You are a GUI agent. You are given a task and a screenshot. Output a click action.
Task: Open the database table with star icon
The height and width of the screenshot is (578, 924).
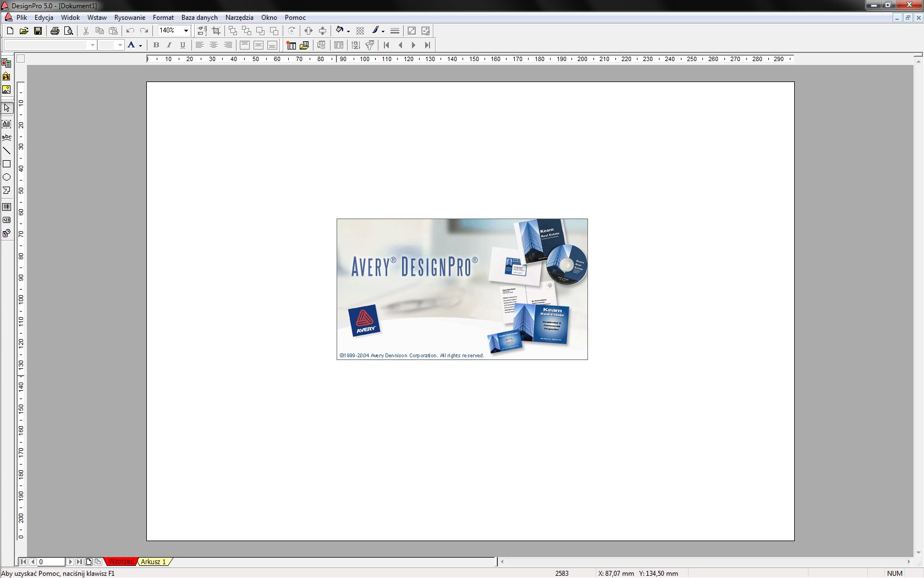[291, 45]
